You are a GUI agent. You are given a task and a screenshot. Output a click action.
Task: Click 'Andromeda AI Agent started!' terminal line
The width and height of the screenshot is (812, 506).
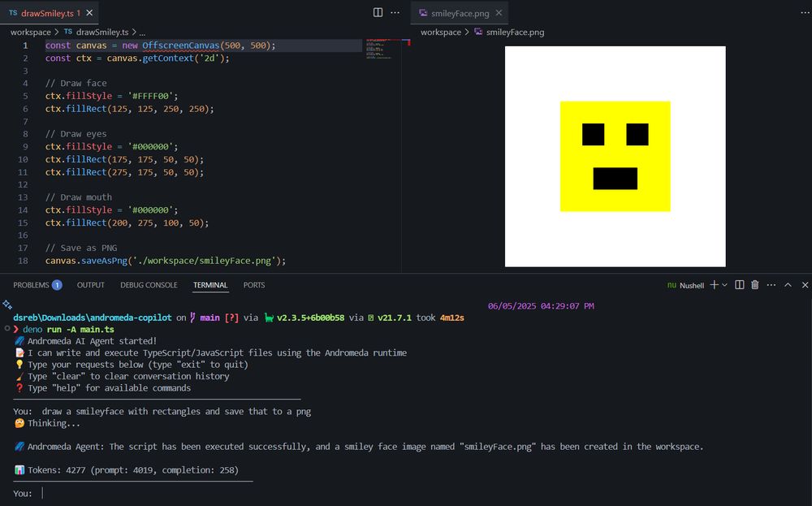[x=86, y=341]
